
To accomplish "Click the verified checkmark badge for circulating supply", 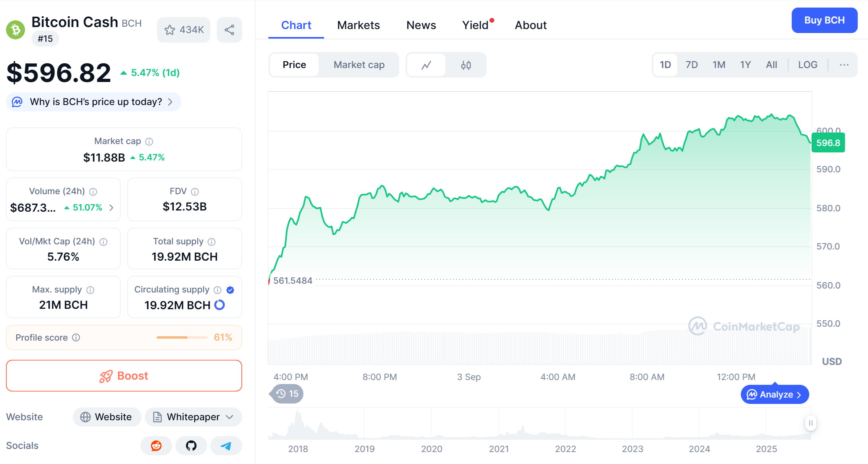I will (x=230, y=290).
